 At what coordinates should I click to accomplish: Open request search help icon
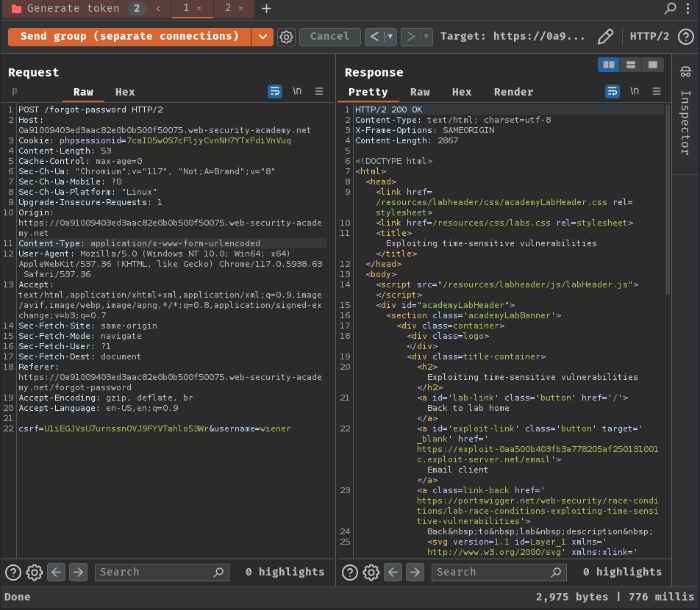(x=13, y=572)
